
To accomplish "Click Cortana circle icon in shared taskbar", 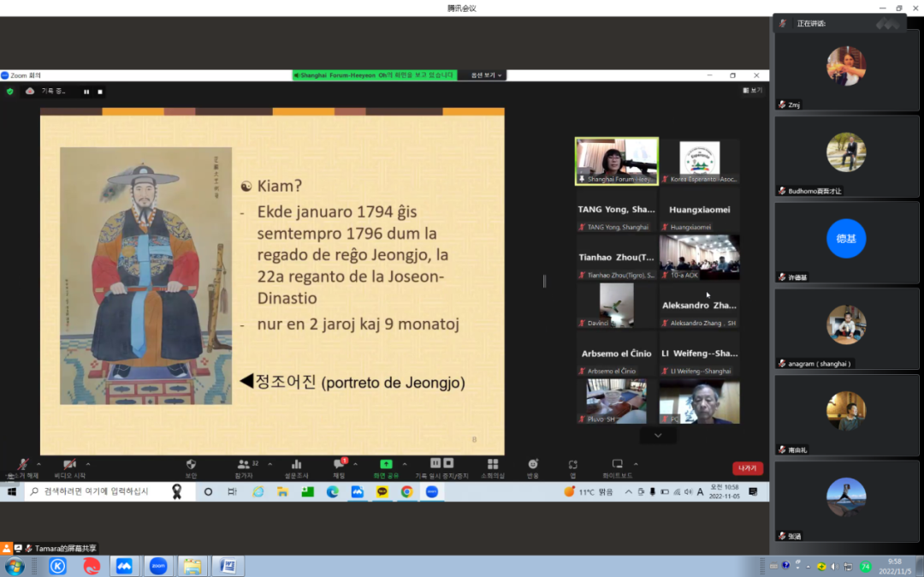I will click(208, 491).
